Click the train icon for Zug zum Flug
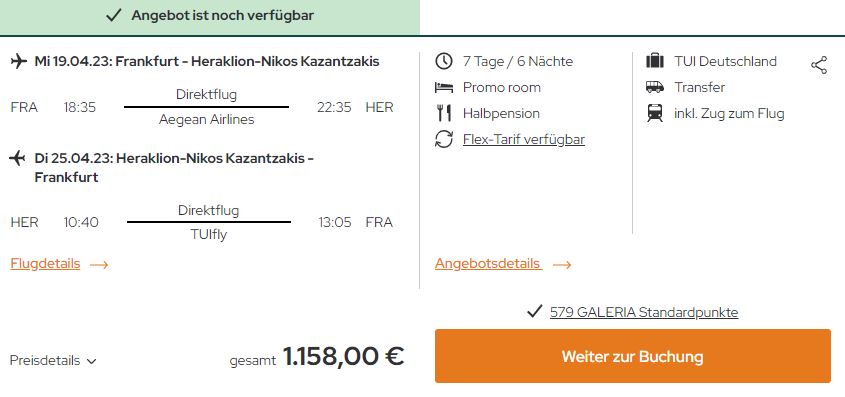Viewport: 845px width, 397px height. pyautogui.click(x=655, y=113)
